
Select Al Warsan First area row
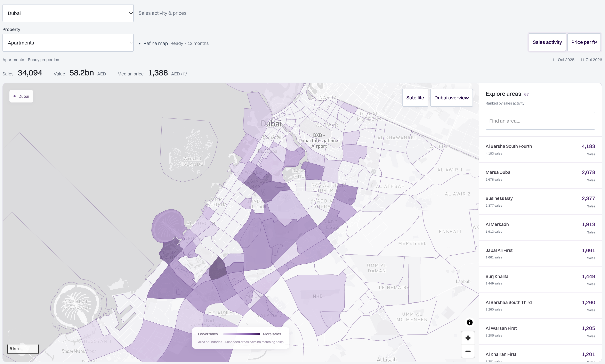tap(540, 332)
